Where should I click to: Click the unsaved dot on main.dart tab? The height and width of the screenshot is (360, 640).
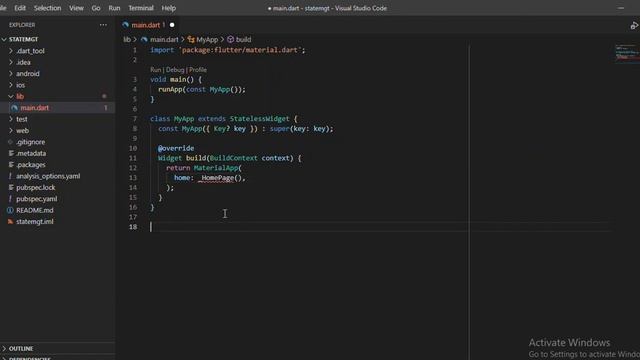[172, 25]
